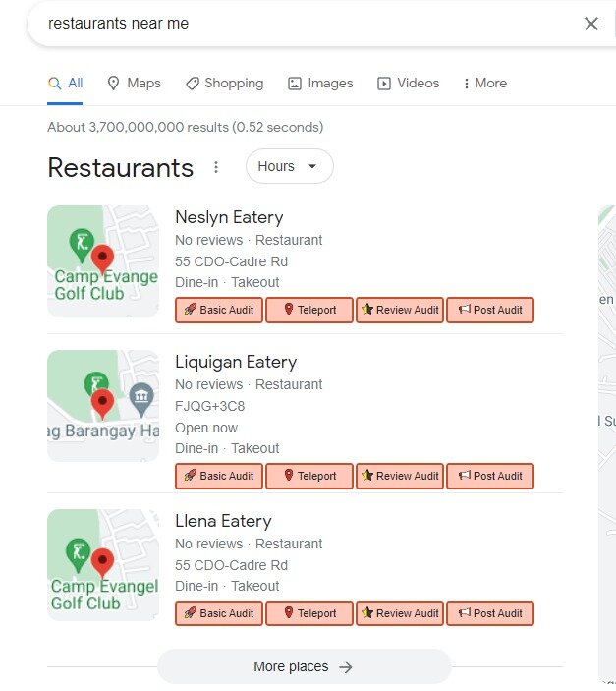616x691 pixels.
Task: Open the three-dot menu beside Restaurants heading
Action: coord(216,167)
